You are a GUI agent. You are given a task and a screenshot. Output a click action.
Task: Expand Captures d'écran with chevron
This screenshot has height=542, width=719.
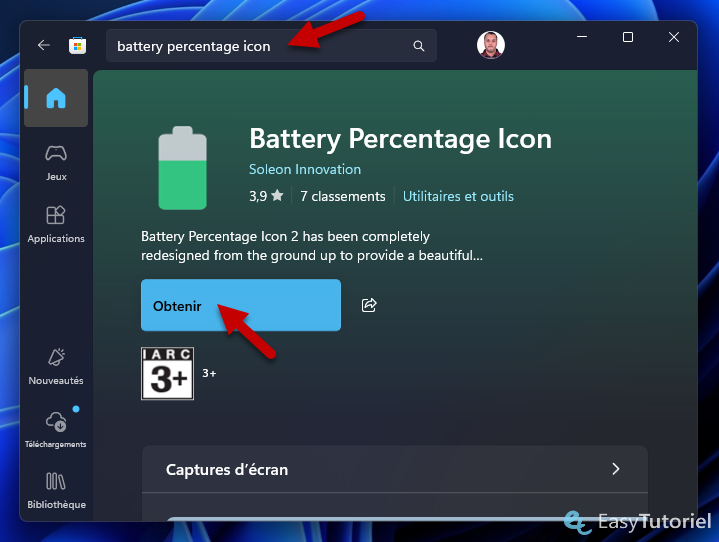616,469
